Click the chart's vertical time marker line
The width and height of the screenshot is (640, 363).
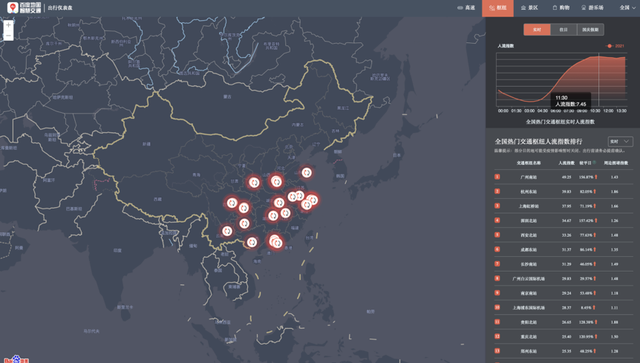599,80
